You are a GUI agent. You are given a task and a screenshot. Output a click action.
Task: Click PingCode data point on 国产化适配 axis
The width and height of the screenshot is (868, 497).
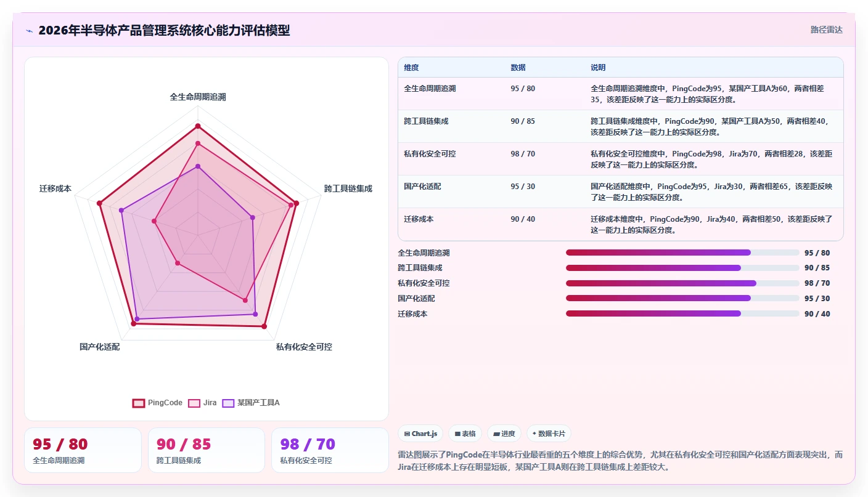(133, 323)
